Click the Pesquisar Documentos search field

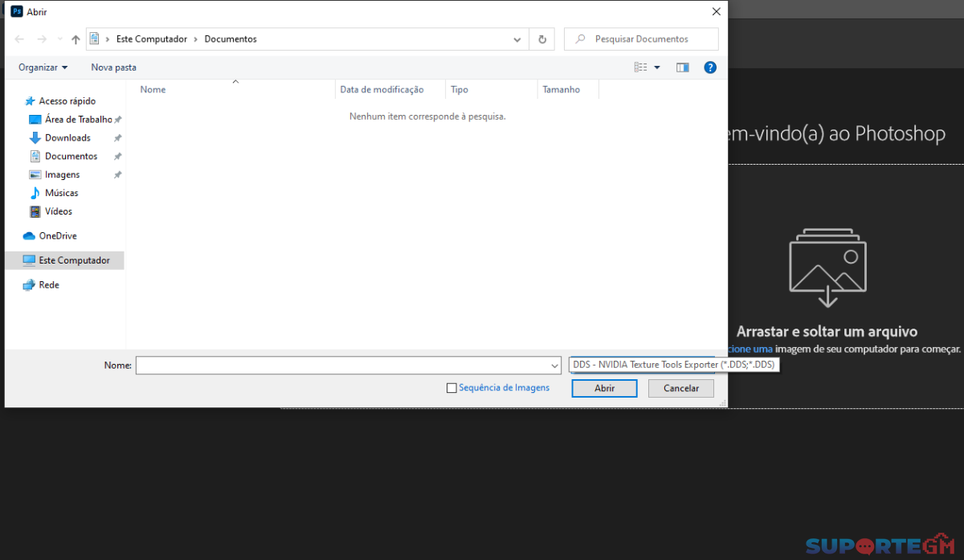(641, 39)
